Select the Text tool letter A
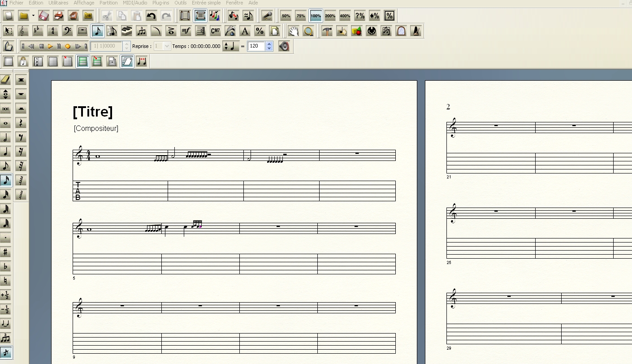The height and width of the screenshot is (364, 632). 245,30
